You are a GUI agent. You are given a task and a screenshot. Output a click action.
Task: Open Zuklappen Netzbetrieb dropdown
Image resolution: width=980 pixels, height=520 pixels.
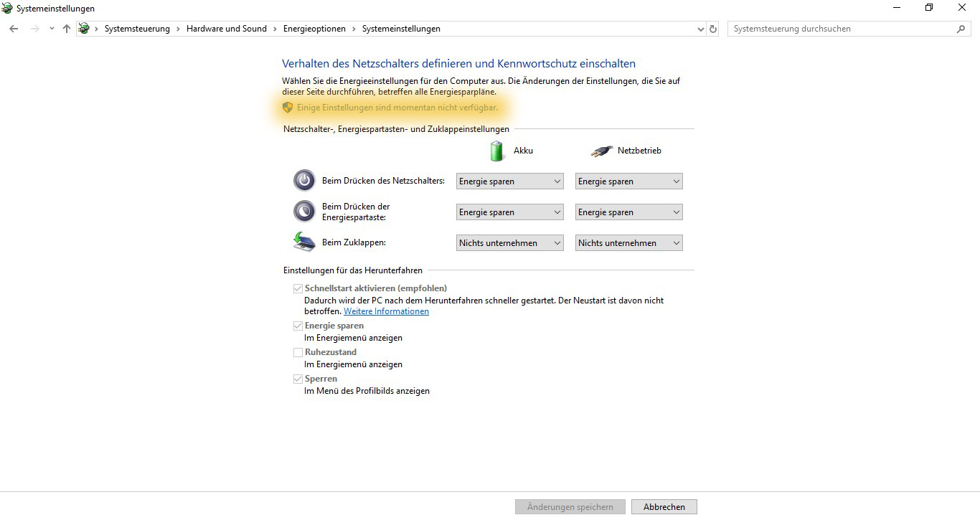coord(629,243)
